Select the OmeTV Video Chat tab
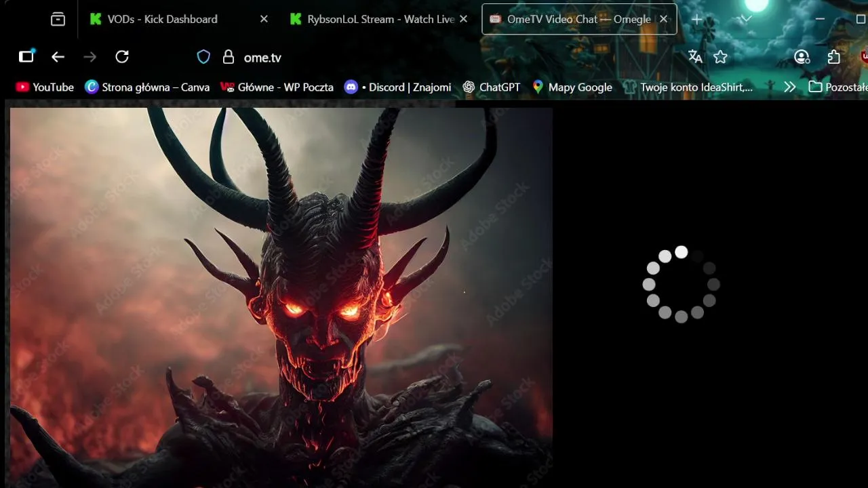The image size is (868, 488). (x=578, y=19)
